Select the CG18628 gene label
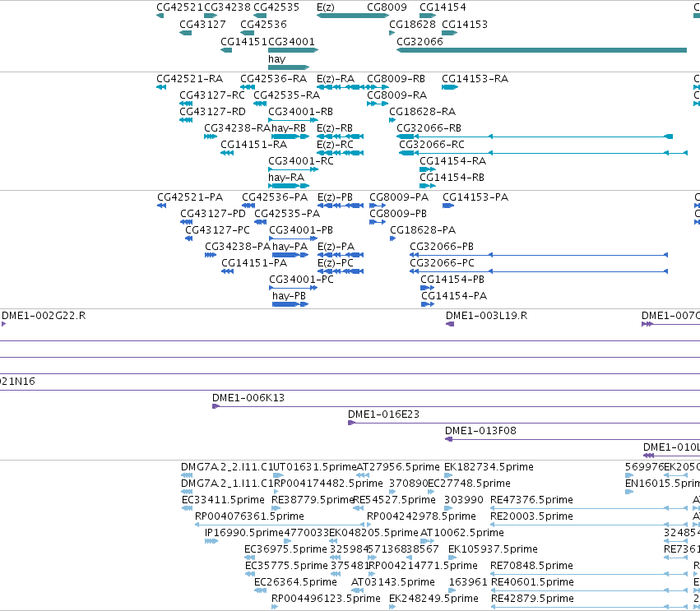The width and height of the screenshot is (700, 611). point(412,24)
